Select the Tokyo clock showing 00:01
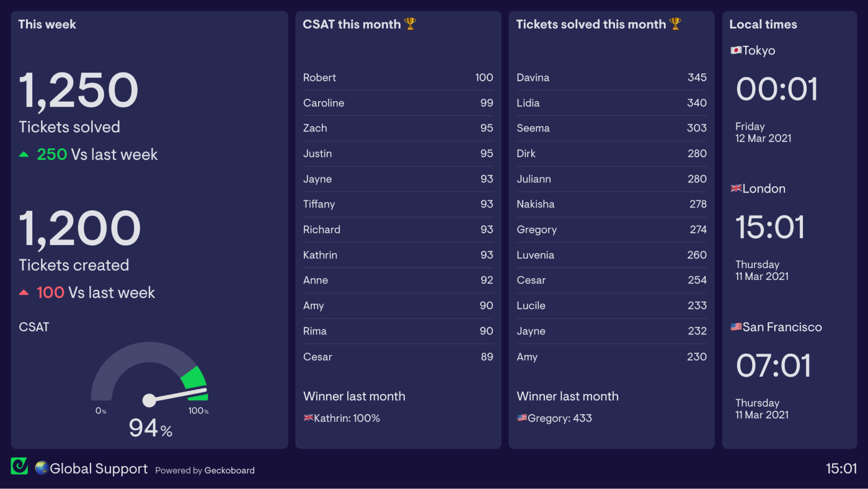 point(776,89)
